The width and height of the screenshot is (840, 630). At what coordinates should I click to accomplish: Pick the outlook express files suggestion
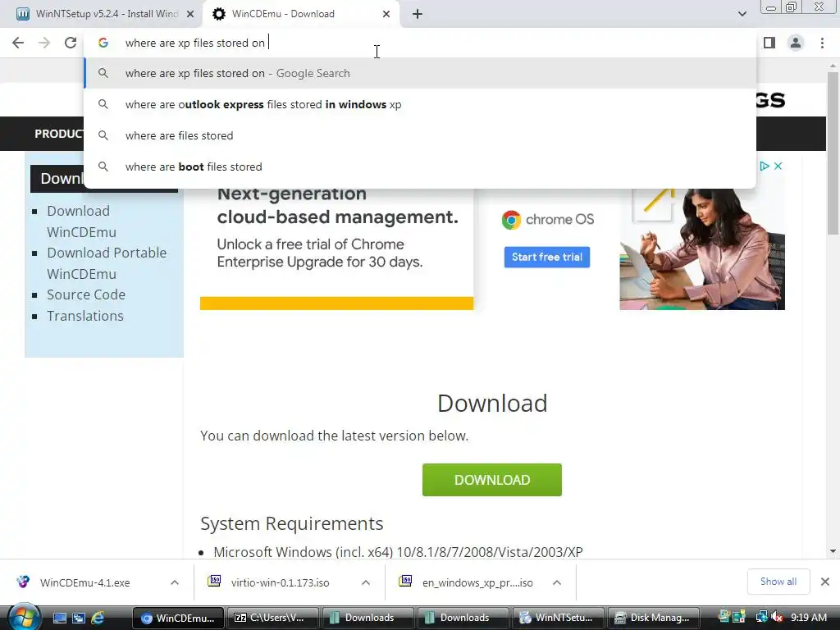click(420, 104)
